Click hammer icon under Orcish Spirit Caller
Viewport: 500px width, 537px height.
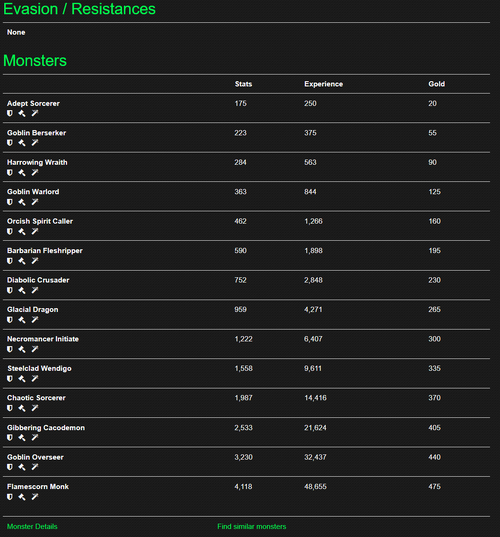22,231
